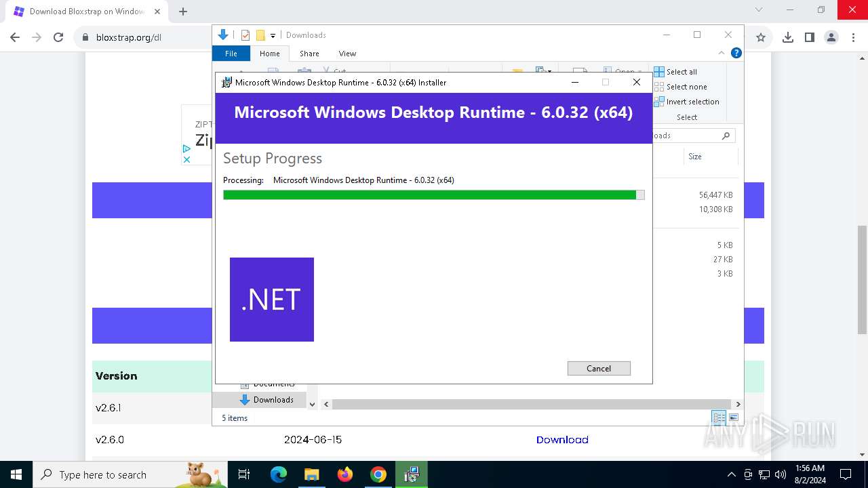Reload the bloxstrap.org page
This screenshot has width=868, height=488.
58,37
